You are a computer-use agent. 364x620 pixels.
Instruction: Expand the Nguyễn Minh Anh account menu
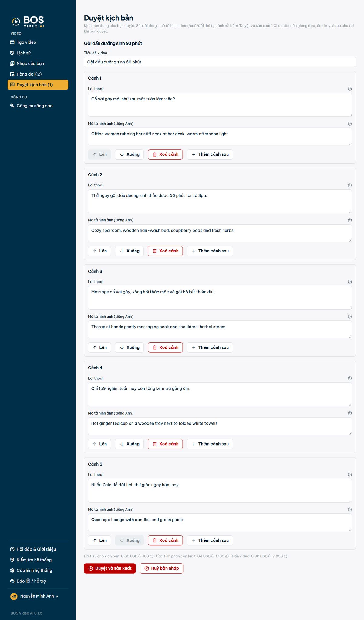pyautogui.click(x=34, y=596)
